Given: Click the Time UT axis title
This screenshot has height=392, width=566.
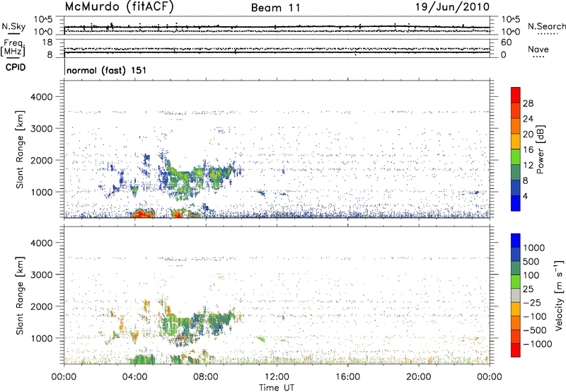Looking at the screenshot, I should (x=277, y=388).
